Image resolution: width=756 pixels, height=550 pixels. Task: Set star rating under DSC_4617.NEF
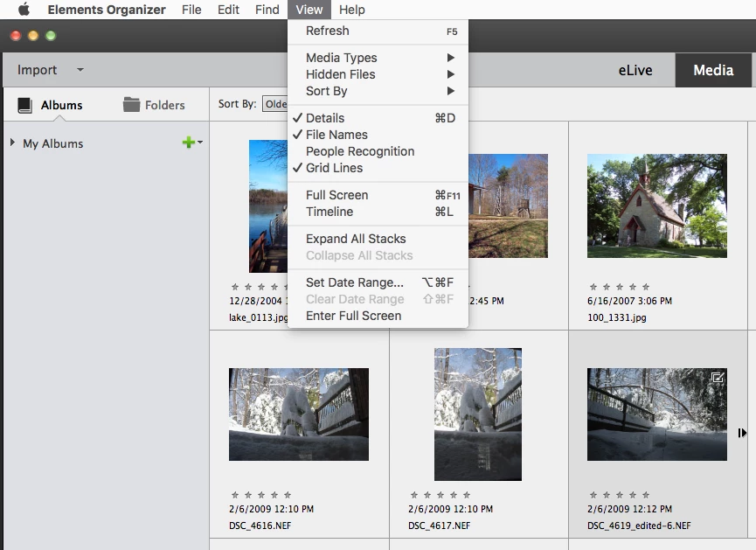[x=440, y=495]
